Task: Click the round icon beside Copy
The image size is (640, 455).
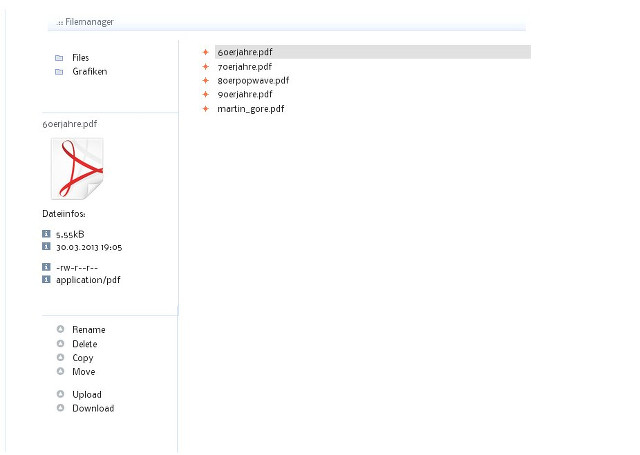Action: click(60, 357)
